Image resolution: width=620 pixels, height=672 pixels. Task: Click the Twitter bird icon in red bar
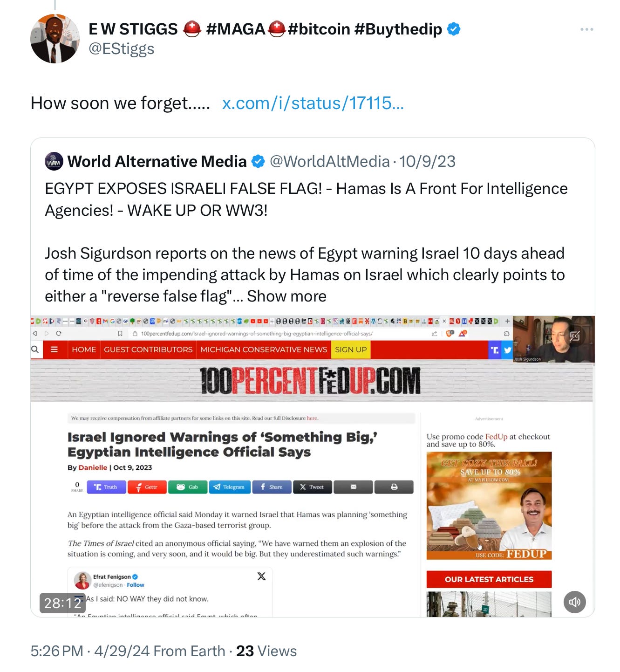tap(507, 350)
